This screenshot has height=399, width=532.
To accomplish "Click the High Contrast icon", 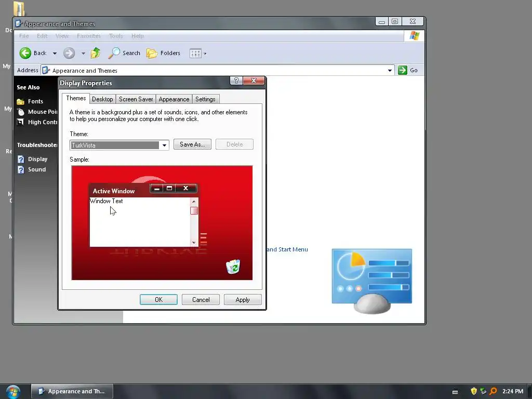I will 21,122.
